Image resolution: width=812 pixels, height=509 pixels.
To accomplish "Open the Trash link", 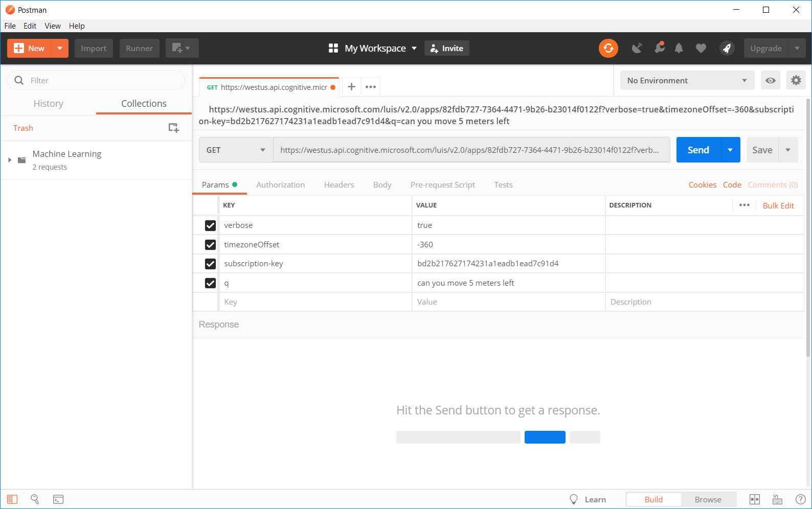I will [x=23, y=128].
